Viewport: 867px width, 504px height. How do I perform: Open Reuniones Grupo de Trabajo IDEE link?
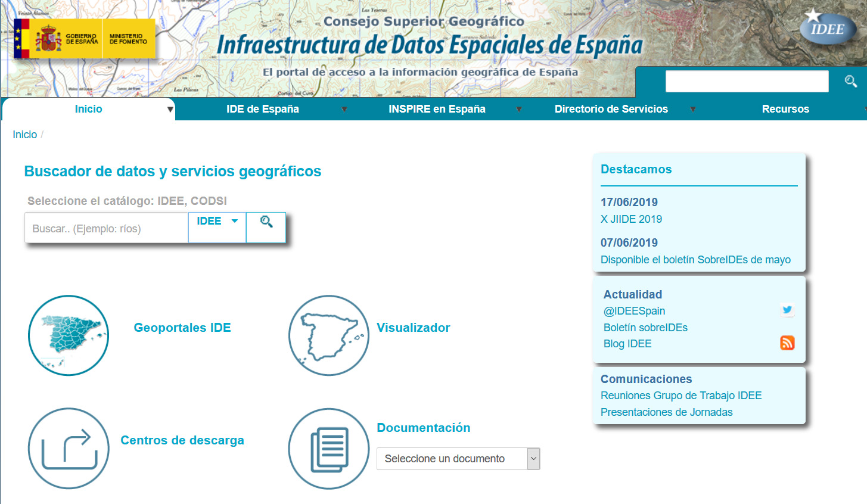(x=681, y=396)
